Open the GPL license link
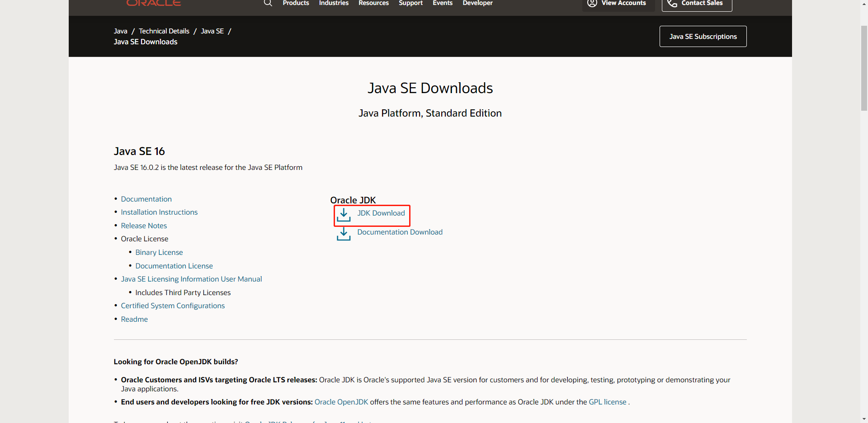 pyautogui.click(x=608, y=402)
